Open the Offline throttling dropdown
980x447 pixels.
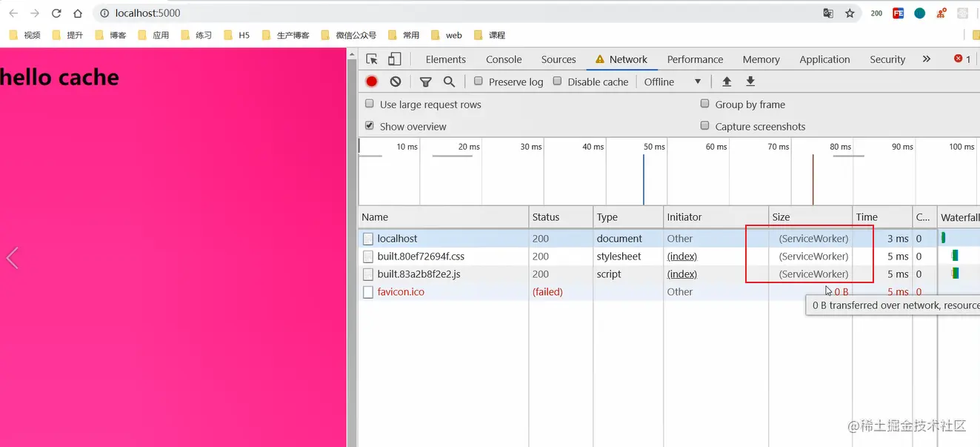point(673,82)
